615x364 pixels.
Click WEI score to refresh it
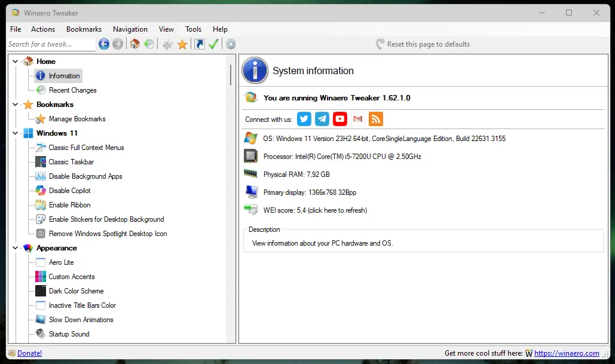(x=316, y=210)
